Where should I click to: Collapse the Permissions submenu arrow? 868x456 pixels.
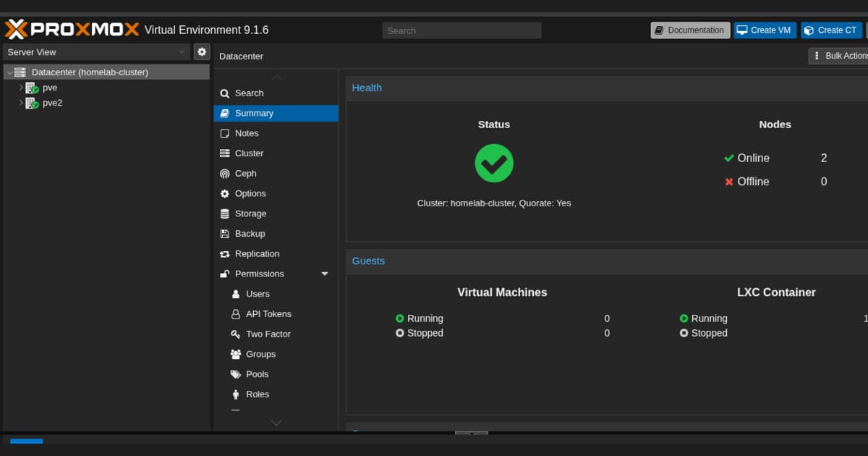pyautogui.click(x=325, y=274)
